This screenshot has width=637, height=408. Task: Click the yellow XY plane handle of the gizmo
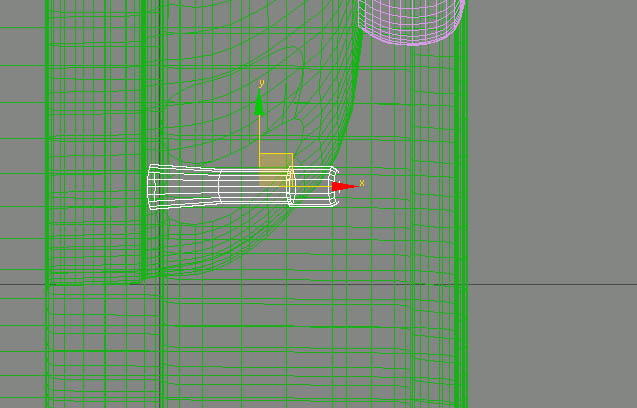click(x=276, y=170)
